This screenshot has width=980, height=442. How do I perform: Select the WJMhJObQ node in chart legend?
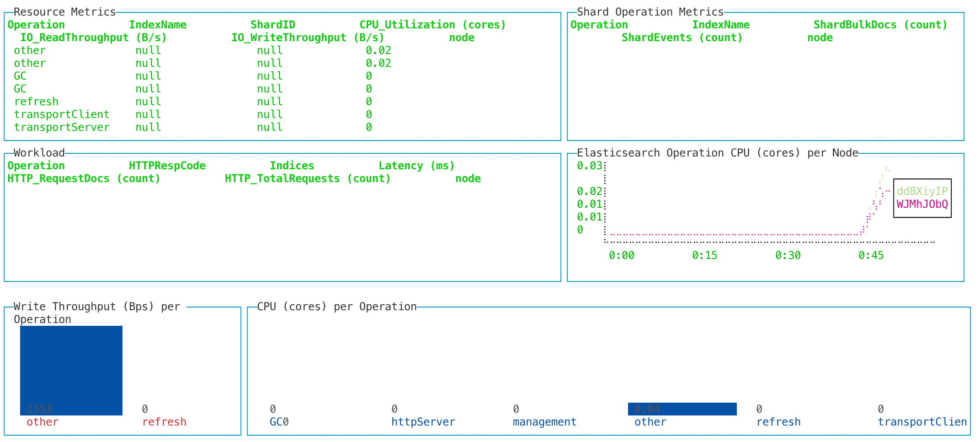(x=922, y=204)
